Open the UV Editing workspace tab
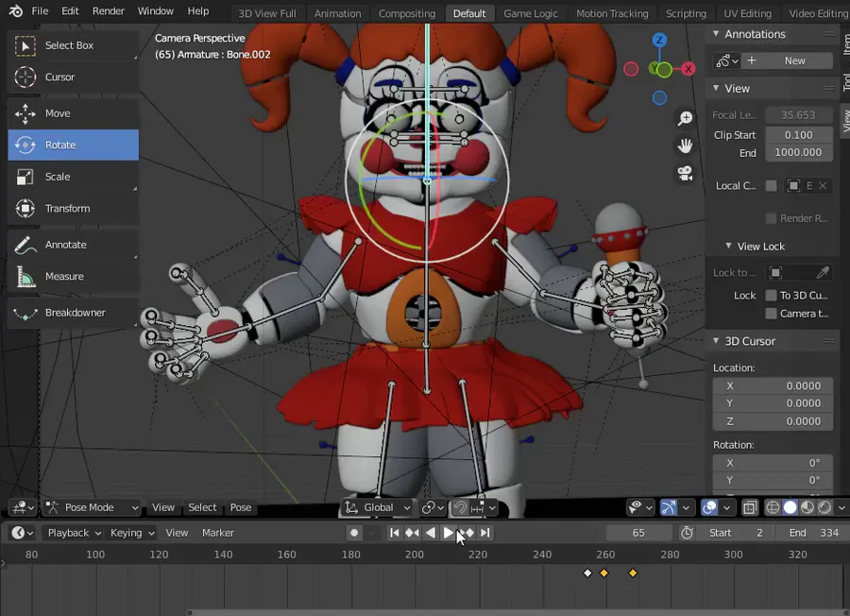This screenshot has width=850, height=616. (748, 13)
